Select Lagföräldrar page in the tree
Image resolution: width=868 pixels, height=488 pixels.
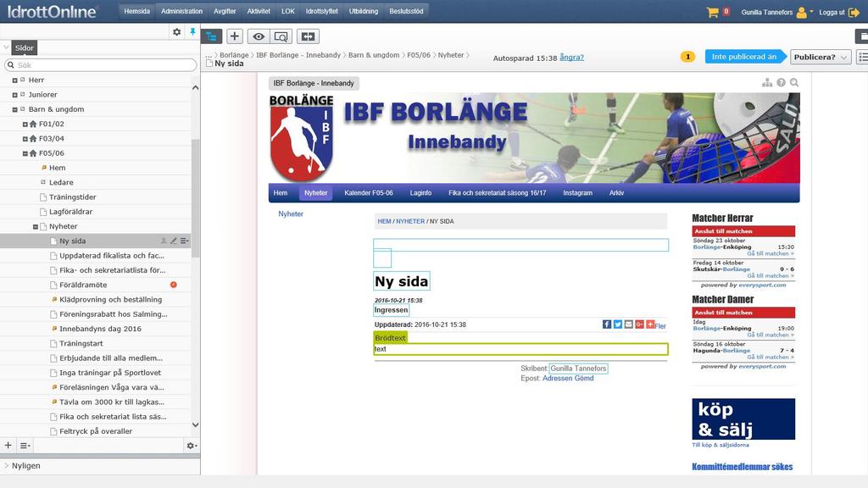click(71, 212)
